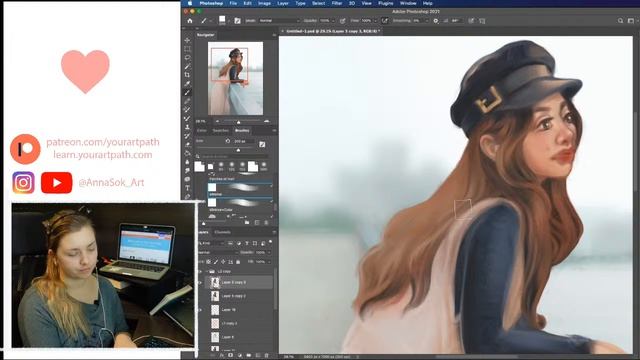Click Search Brushes field
640x360 pixels.
coord(234,157)
